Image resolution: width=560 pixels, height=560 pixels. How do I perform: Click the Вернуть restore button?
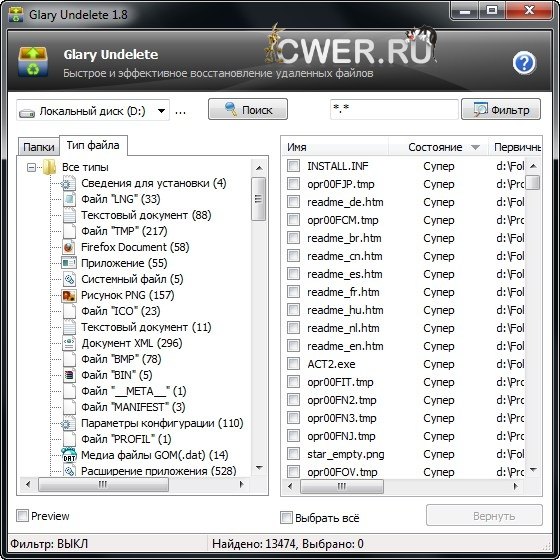[484, 515]
